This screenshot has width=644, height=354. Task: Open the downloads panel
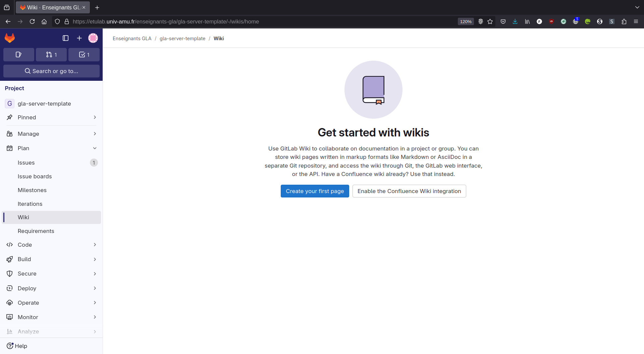[x=515, y=21]
